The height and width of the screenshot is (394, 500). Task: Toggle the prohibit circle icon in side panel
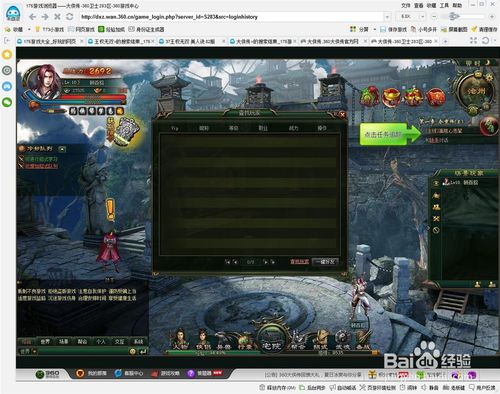coord(436,230)
